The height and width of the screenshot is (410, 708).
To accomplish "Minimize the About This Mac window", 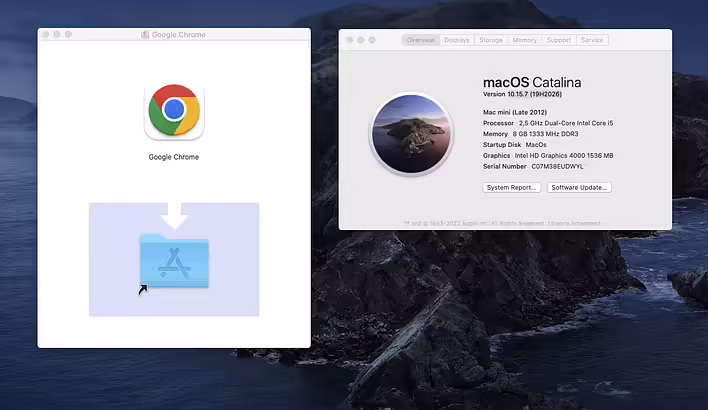I will point(360,40).
